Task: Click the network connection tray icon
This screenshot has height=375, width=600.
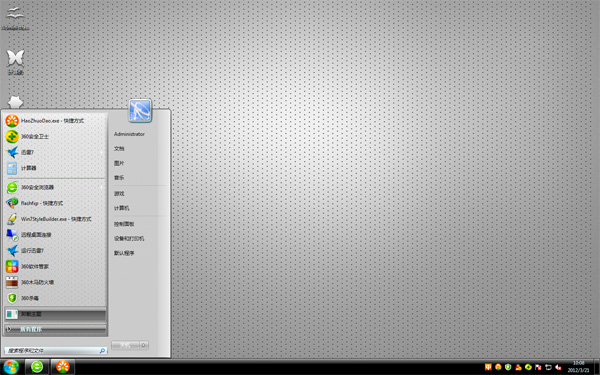Action: point(548,367)
